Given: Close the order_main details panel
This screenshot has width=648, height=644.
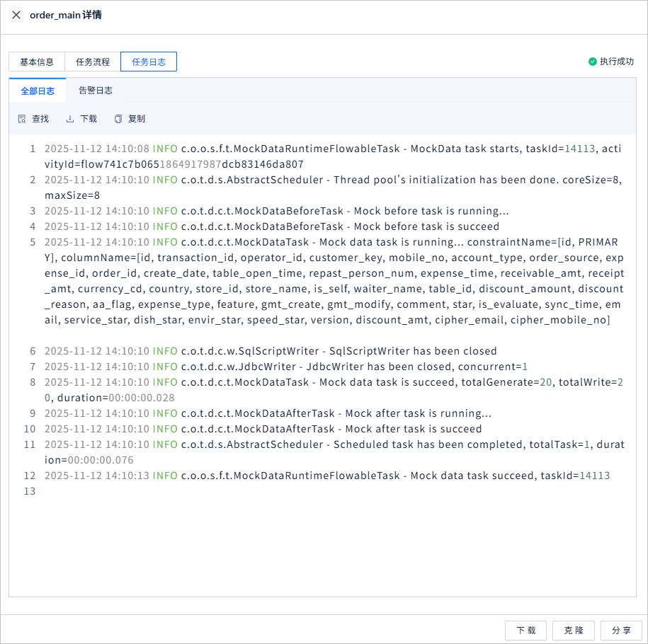Looking at the screenshot, I should pos(16,15).
